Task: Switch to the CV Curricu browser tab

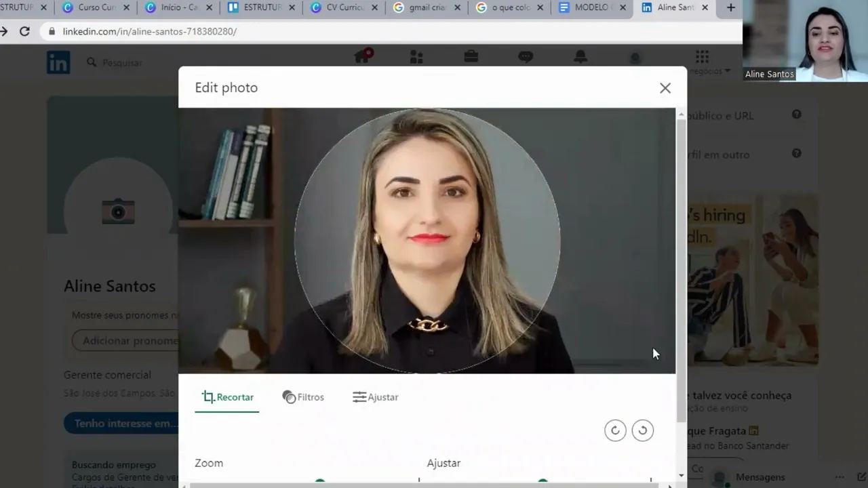Action: (344, 7)
